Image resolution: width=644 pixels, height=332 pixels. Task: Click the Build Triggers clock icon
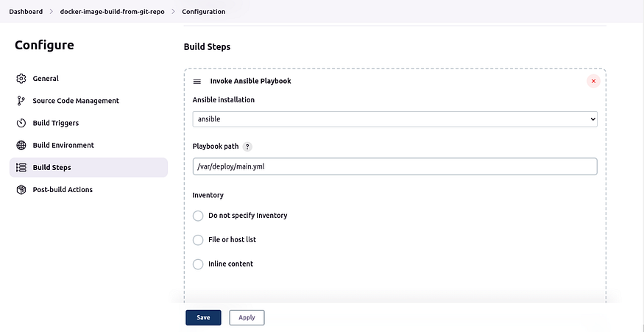[21, 123]
